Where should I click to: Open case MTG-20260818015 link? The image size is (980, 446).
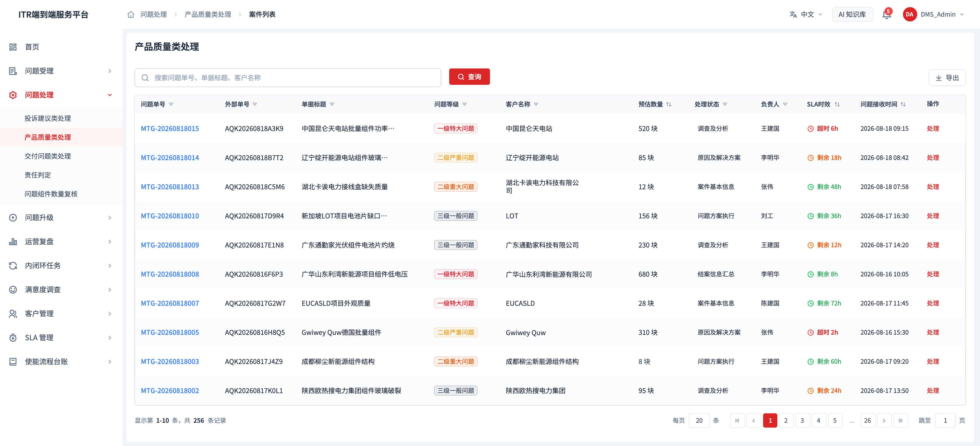(170, 129)
